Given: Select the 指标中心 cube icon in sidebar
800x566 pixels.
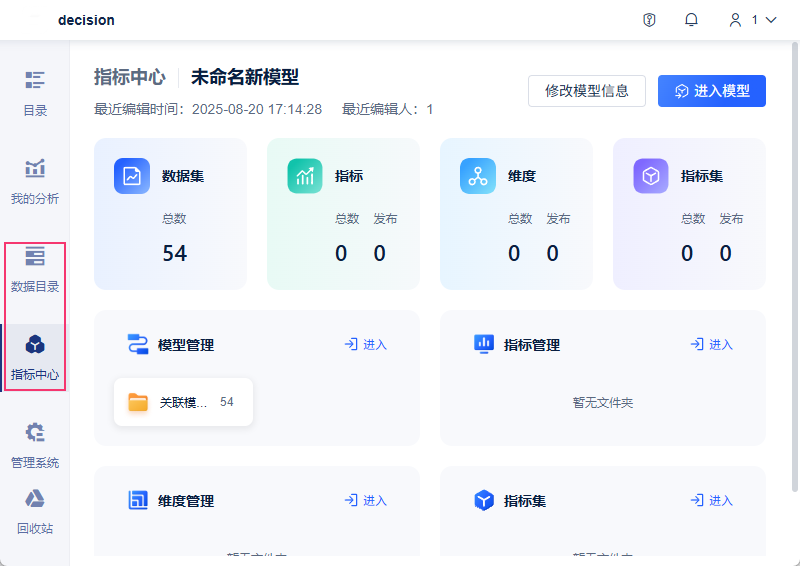Looking at the screenshot, I should 35,344.
